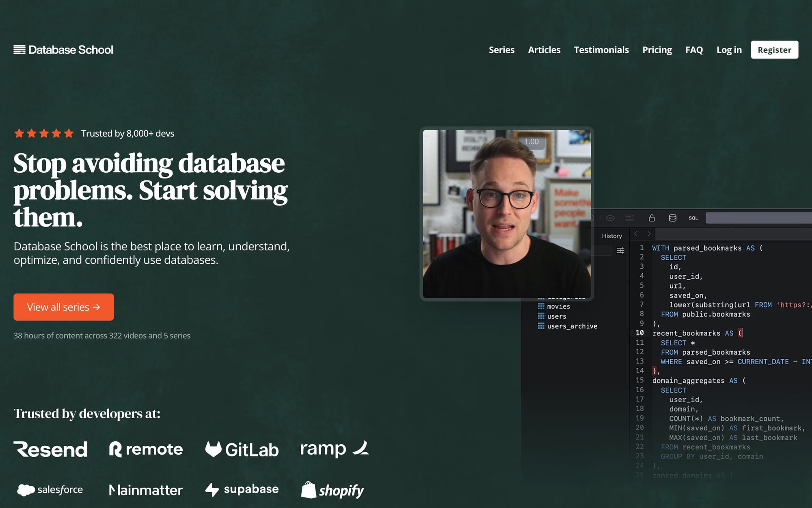Go forward with the right chevron arrow
The width and height of the screenshot is (812, 508).
[649, 234]
